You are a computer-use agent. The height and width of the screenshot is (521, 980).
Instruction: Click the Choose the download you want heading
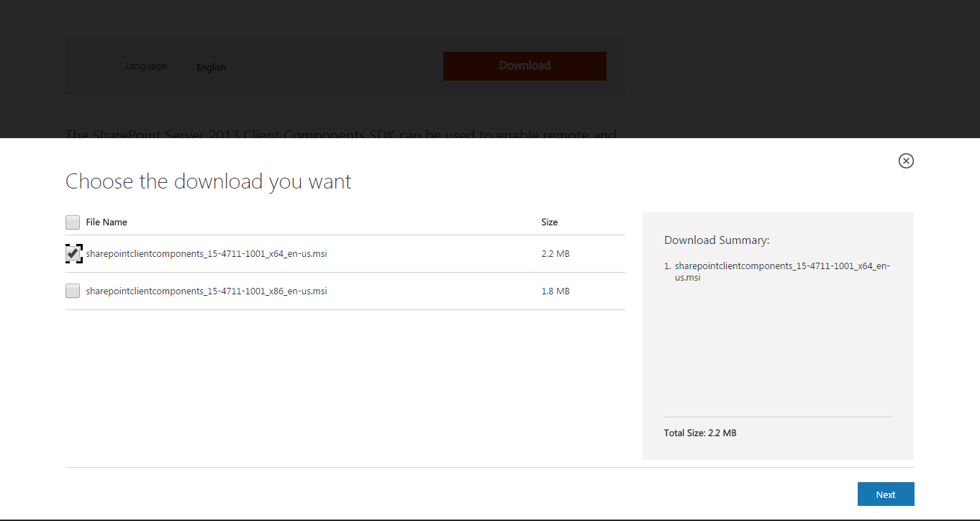(x=208, y=181)
